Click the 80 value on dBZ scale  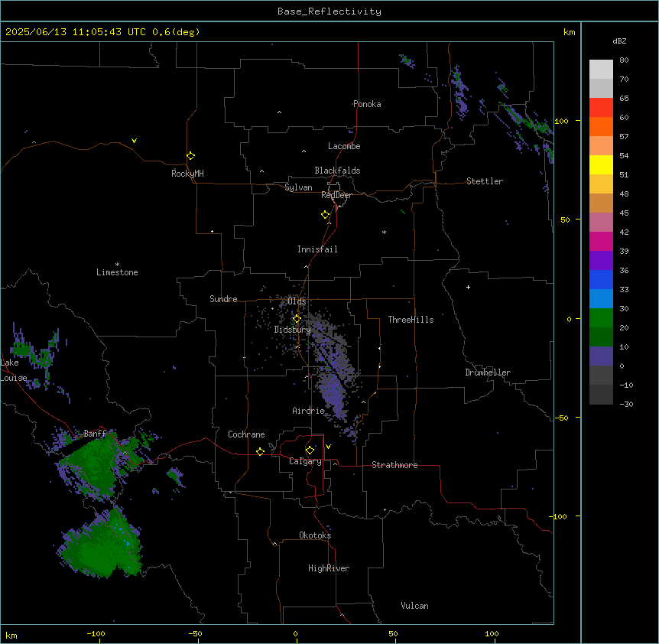pyautogui.click(x=624, y=60)
